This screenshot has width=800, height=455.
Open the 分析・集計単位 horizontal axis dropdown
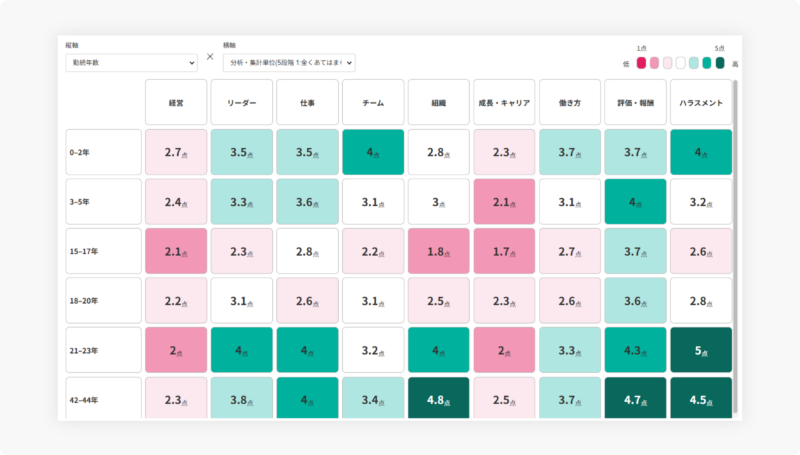coord(289,63)
